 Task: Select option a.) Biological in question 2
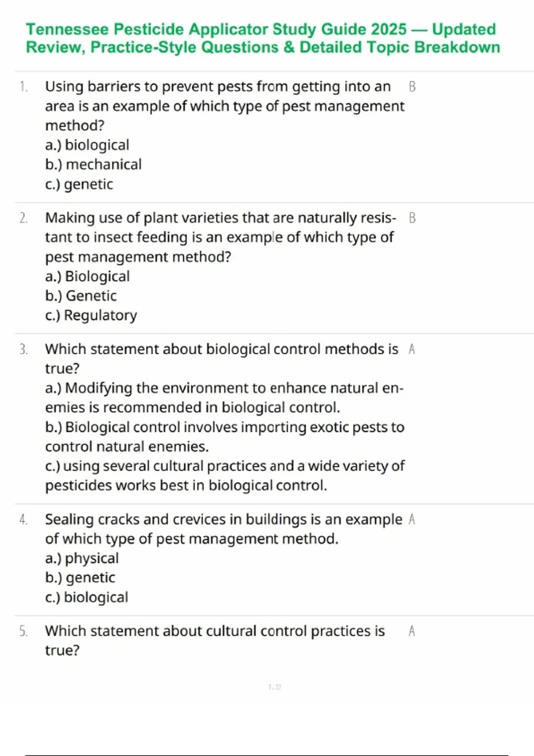tap(87, 277)
